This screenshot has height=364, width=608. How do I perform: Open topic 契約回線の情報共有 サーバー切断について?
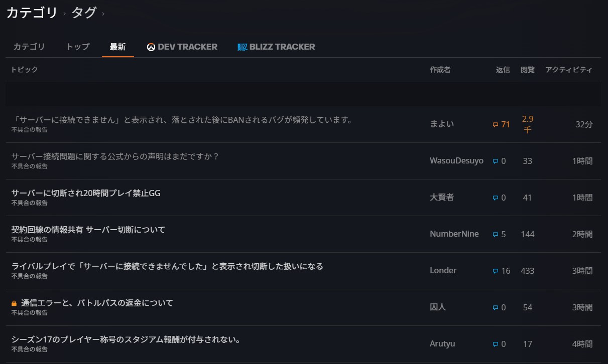click(88, 230)
